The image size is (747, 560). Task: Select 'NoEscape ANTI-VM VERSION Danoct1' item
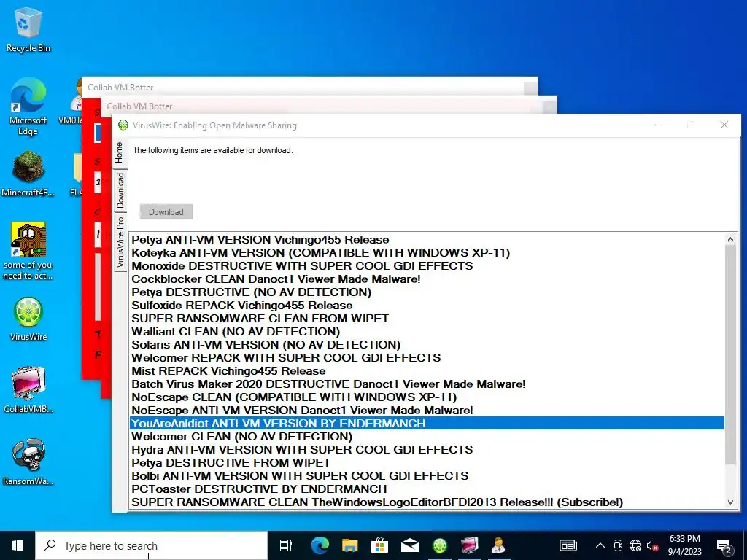[x=427, y=410]
